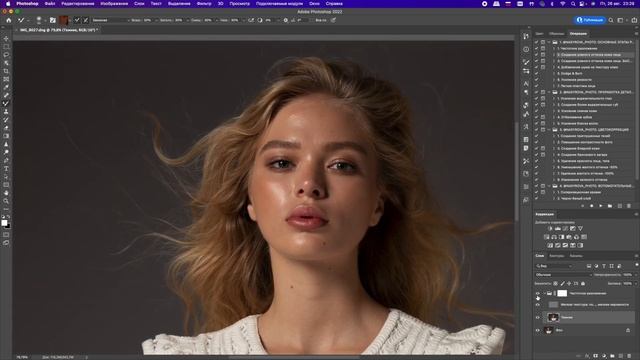
Task: Add a Brightness/Contrast adjustment from Adjustments panel
Action: [x=550, y=229]
